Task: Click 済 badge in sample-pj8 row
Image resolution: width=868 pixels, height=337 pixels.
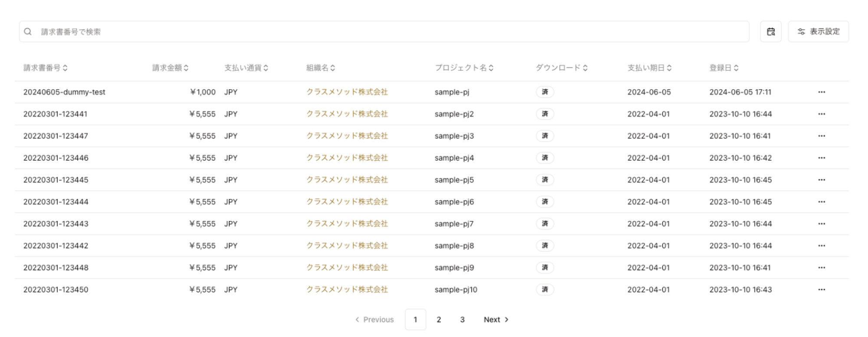Action: coord(545,246)
